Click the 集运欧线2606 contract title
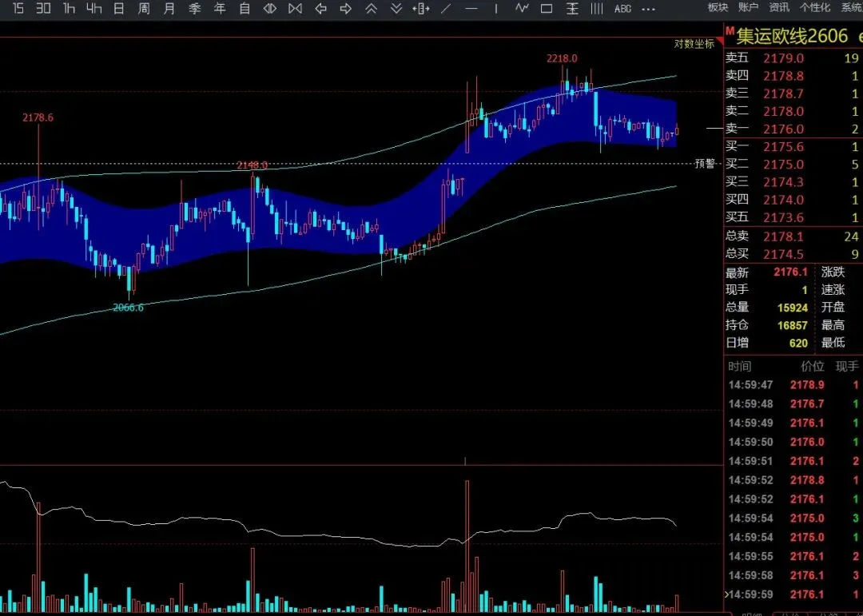Viewport: 863px width, 616px height. [x=793, y=36]
